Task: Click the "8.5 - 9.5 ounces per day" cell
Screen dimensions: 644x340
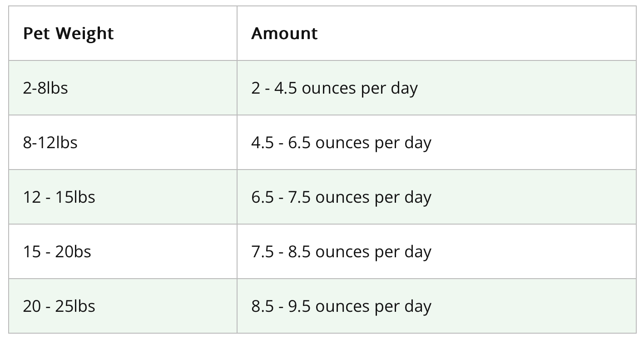Action: pyautogui.click(x=341, y=306)
